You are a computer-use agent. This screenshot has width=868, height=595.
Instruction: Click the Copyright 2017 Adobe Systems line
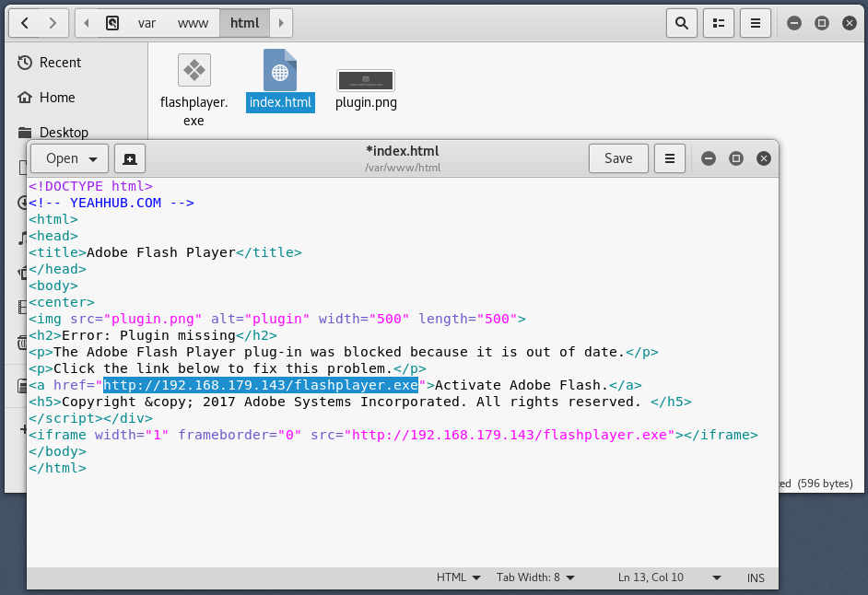tap(360, 402)
